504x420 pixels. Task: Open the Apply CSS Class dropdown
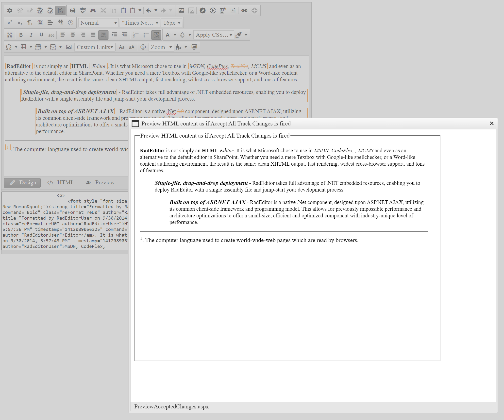click(214, 35)
